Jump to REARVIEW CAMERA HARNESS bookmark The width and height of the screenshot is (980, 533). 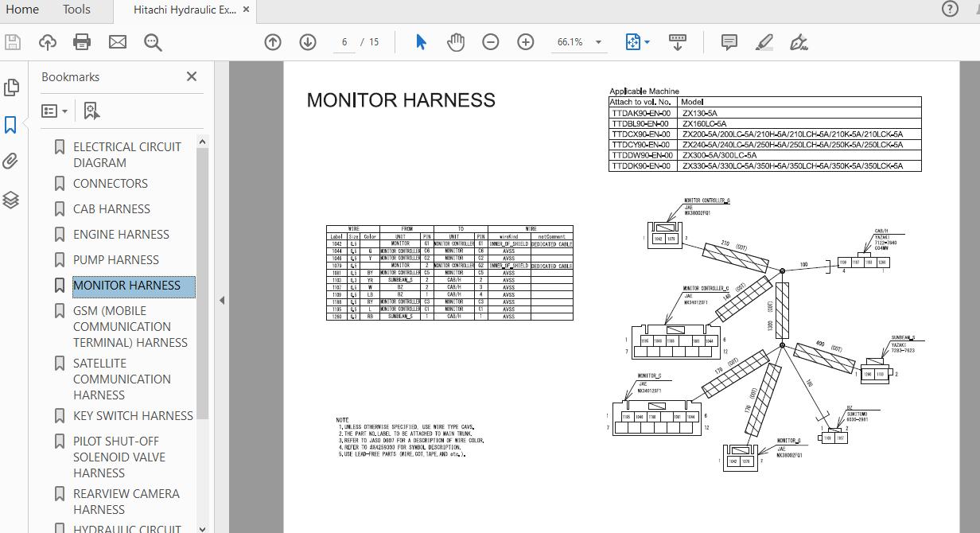(126, 501)
